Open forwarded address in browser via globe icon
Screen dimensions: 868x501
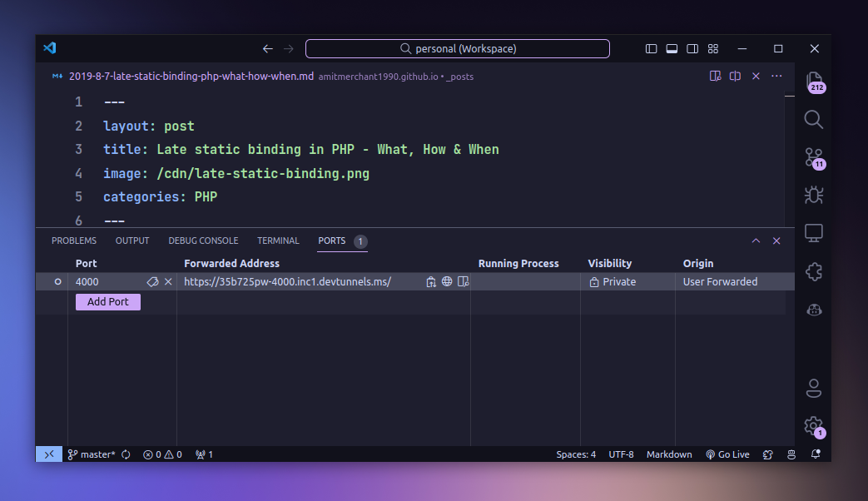447,282
